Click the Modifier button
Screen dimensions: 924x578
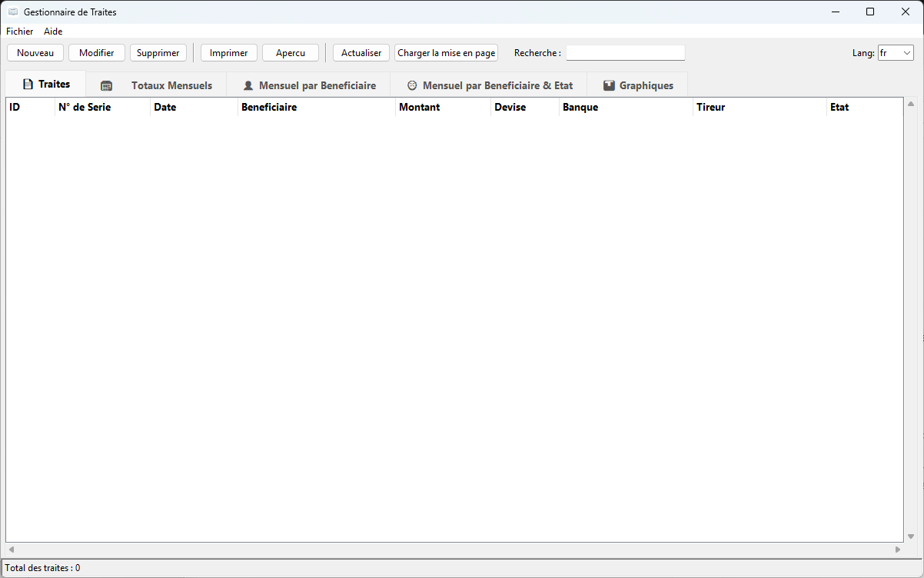click(97, 53)
